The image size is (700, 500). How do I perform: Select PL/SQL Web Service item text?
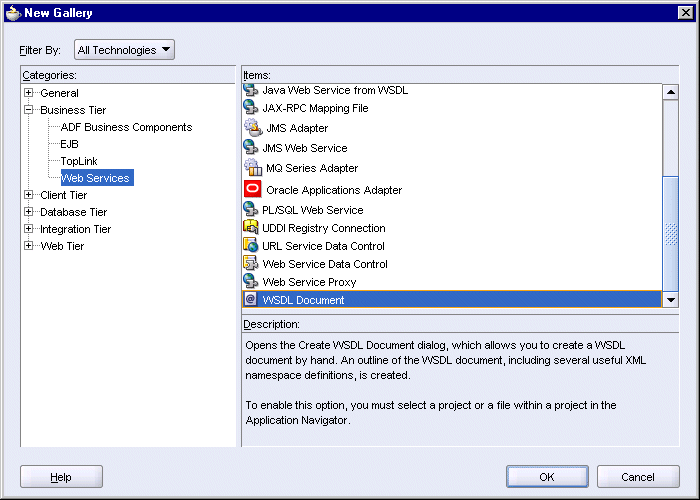(313, 210)
